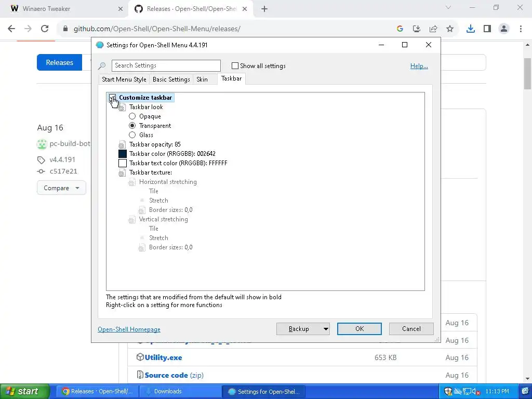The image size is (532, 399).
Task: Click the Search Settings input field
Action: [x=166, y=65]
